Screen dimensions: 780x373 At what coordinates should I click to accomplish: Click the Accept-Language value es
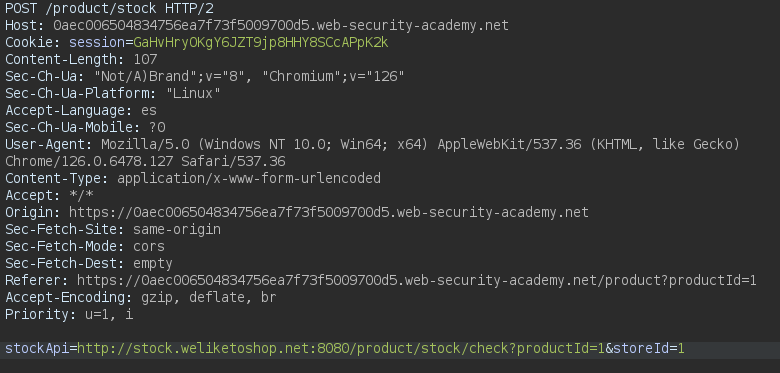pos(149,110)
